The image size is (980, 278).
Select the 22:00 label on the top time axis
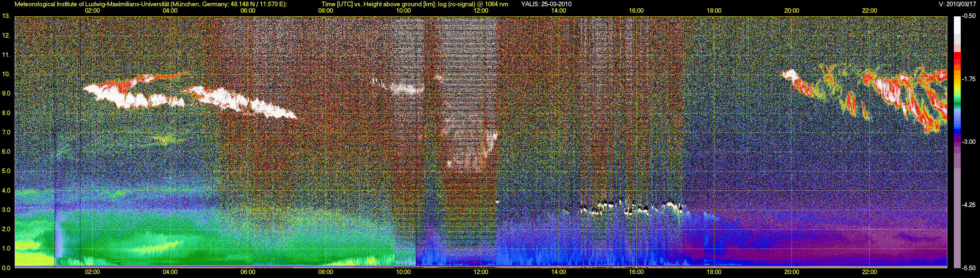[870, 11]
